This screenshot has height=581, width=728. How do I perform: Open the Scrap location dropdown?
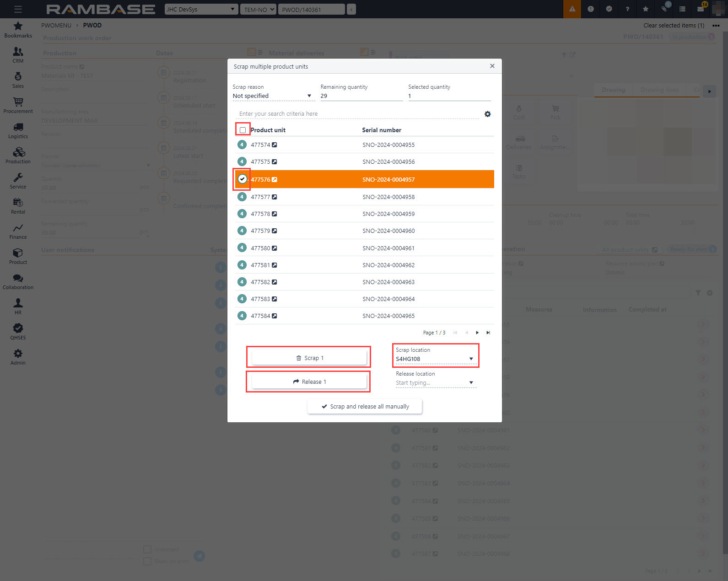pyautogui.click(x=471, y=359)
